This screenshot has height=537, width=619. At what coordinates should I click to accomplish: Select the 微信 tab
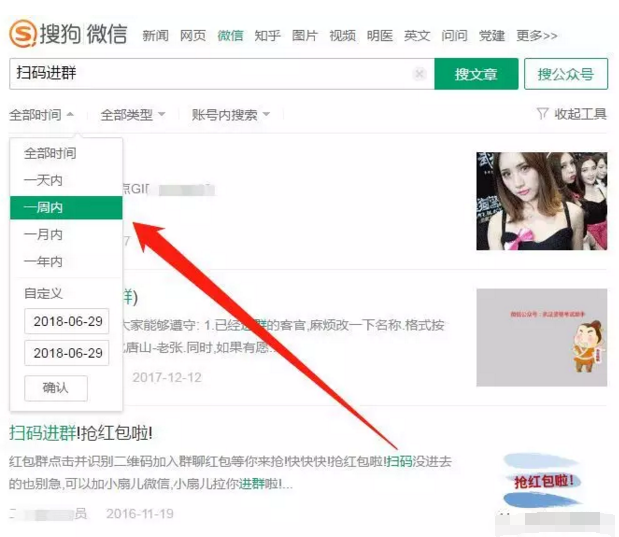230,36
